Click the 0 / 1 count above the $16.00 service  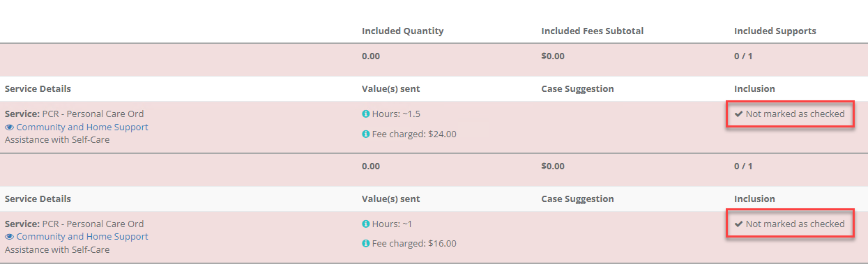(x=743, y=166)
